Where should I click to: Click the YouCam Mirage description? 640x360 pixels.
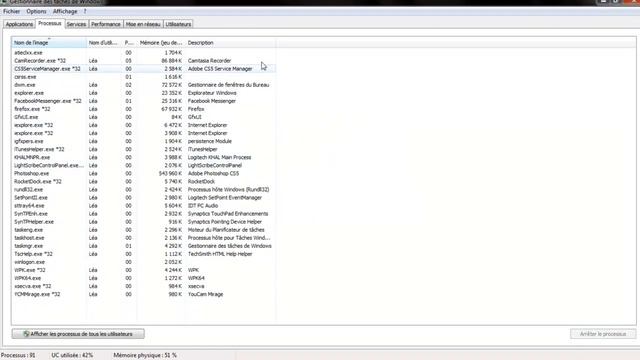205,294
